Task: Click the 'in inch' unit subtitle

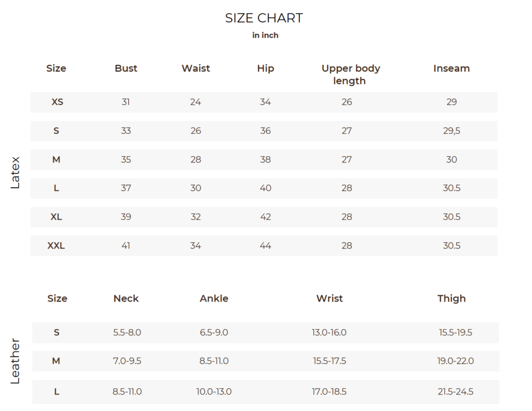Action: pyautogui.click(x=265, y=35)
